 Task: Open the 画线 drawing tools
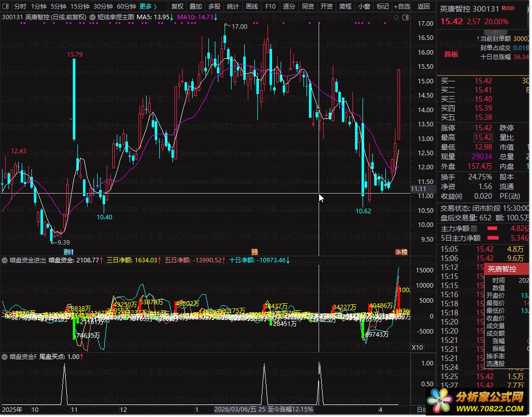[x=251, y=7]
